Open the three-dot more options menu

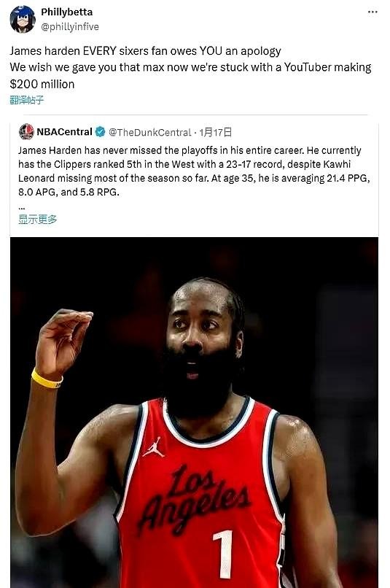click(373, 12)
